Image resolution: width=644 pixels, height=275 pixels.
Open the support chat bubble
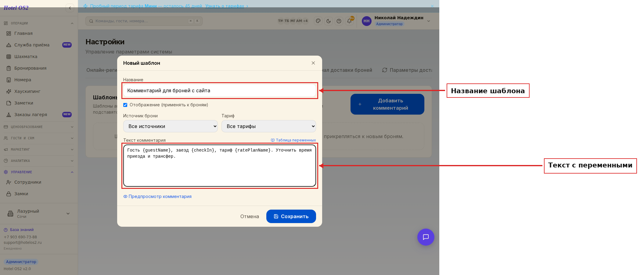(x=426, y=237)
